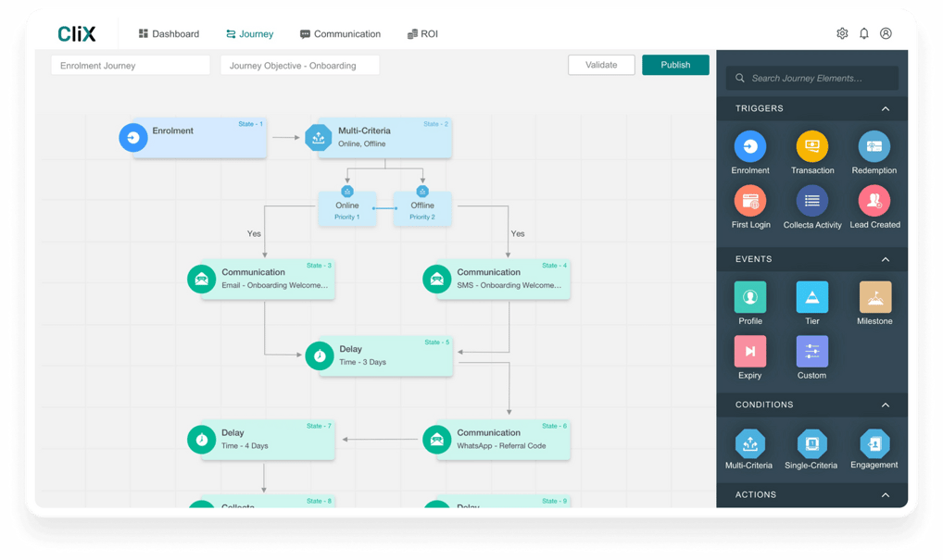Click the 'State - 5' label
This screenshot has width=943, height=560.
(x=436, y=342)
